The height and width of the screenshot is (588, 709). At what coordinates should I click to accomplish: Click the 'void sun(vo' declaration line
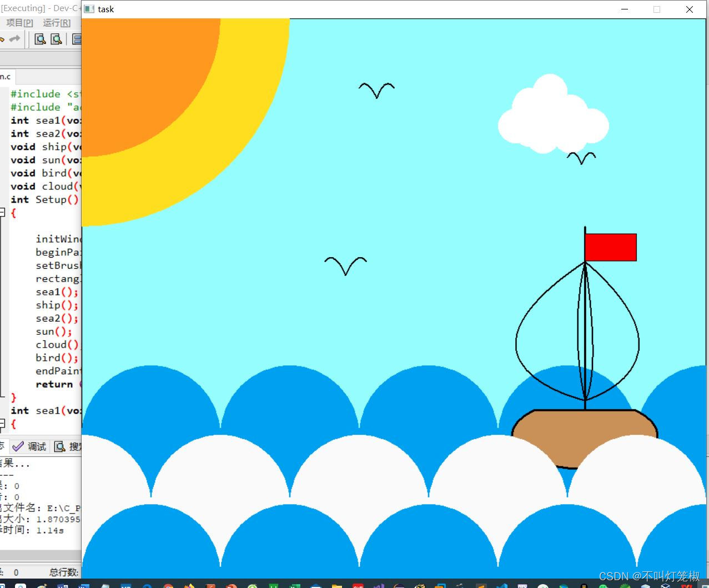46,160
